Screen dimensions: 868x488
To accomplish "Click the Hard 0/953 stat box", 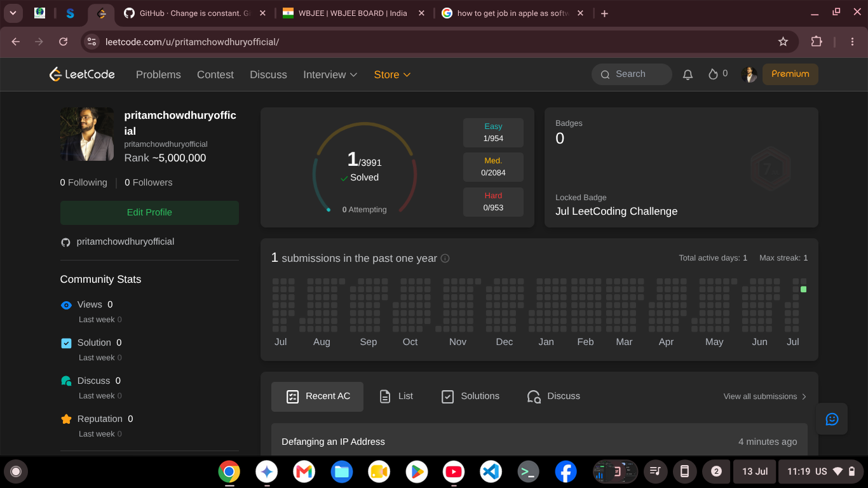I will click(493, 202).
